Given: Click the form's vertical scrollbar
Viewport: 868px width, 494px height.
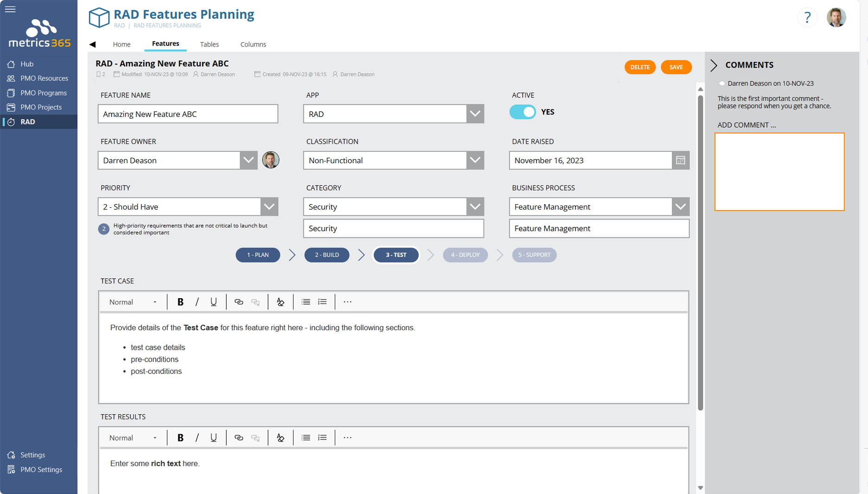Looking at the screenshot, I should coord(700,253).
